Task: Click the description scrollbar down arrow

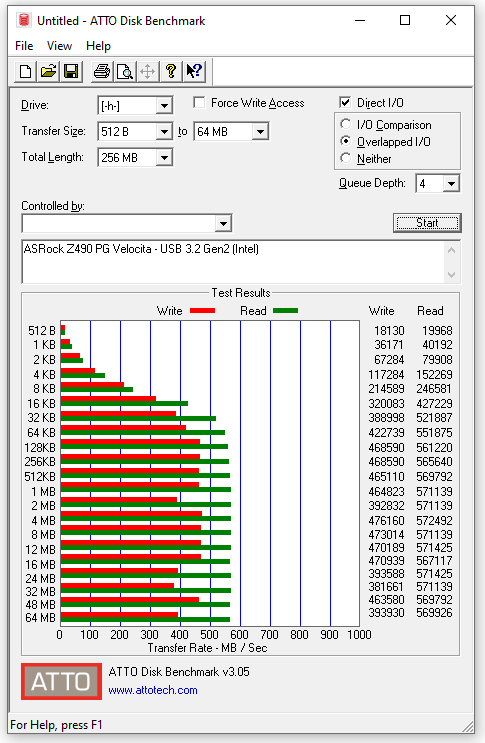Action: (451, 275)
